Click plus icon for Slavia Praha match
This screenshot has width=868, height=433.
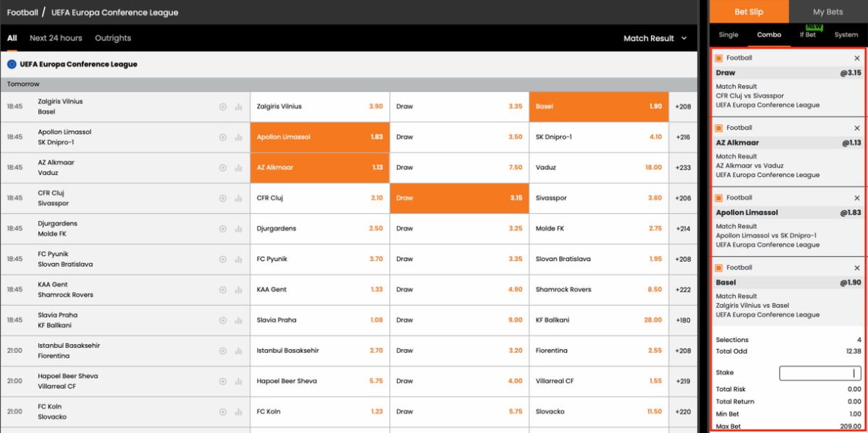(223, 320)
